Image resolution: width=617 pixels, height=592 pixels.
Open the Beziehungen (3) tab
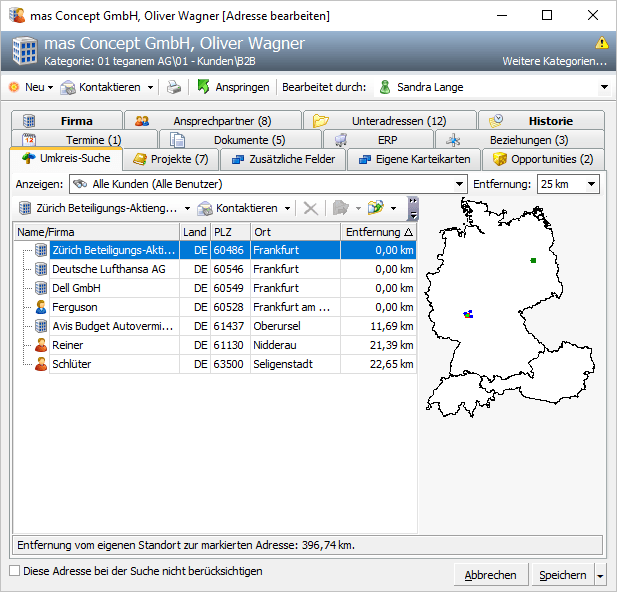[519, 140]
